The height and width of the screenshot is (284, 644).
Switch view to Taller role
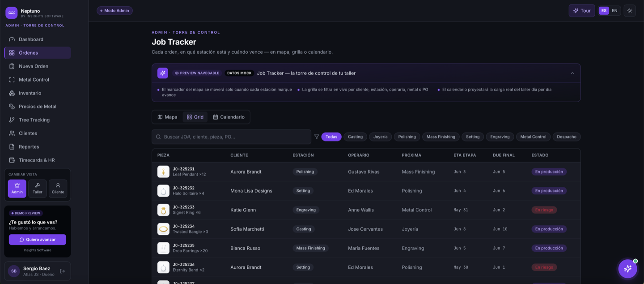[x=38, y=189]
